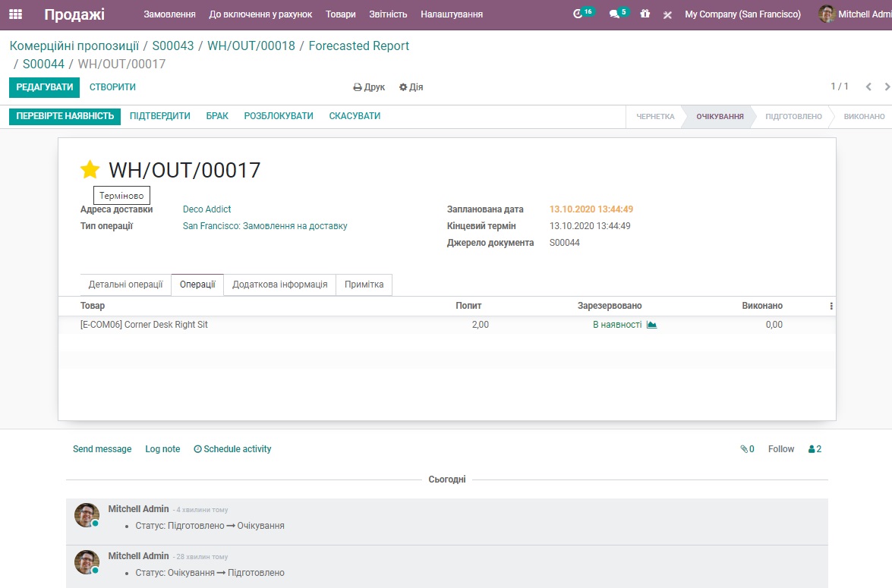Image resolution: width=892 pixels, height=588 pixels.
Task: Open conversations chat icon with badge 5
Action: [615, 14]
